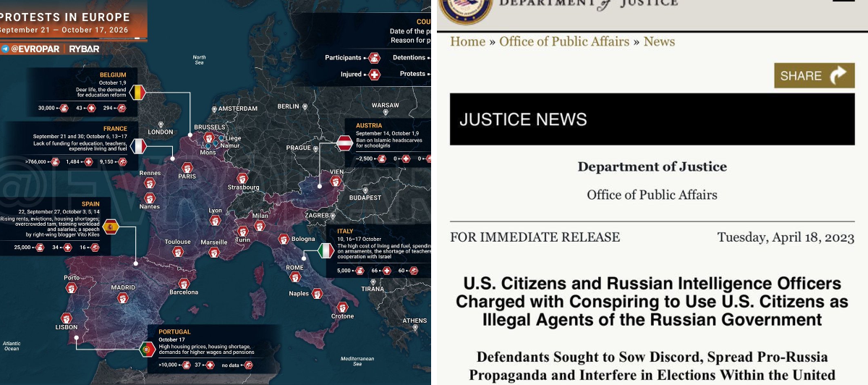Open the Office of Public Affairs breadcrumb
This screenshot has height=385, width=868.
point(564,41)
